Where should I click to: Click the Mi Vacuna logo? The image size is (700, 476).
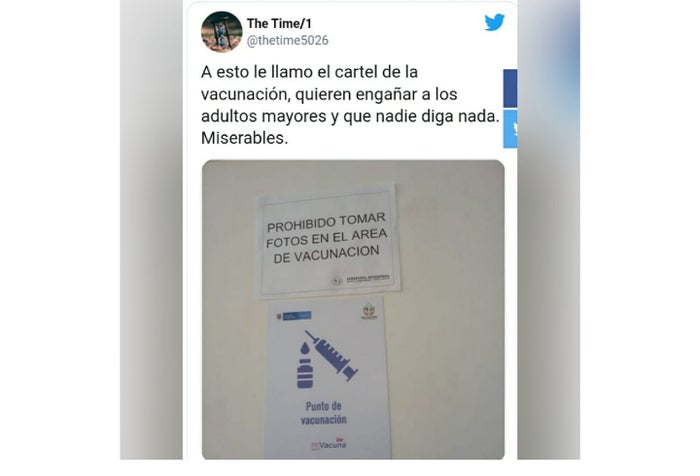pyautogui.click(x=329, y=444)
